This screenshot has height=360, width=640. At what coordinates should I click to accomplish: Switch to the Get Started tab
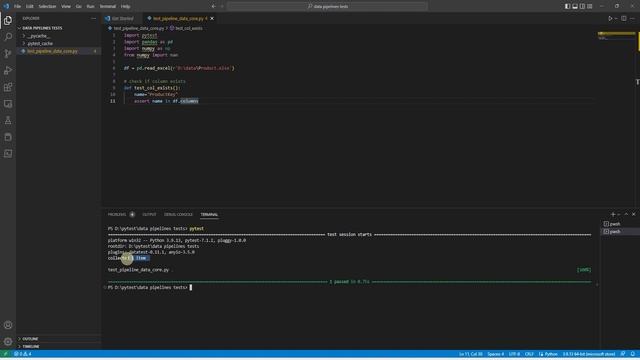point(122,18)
